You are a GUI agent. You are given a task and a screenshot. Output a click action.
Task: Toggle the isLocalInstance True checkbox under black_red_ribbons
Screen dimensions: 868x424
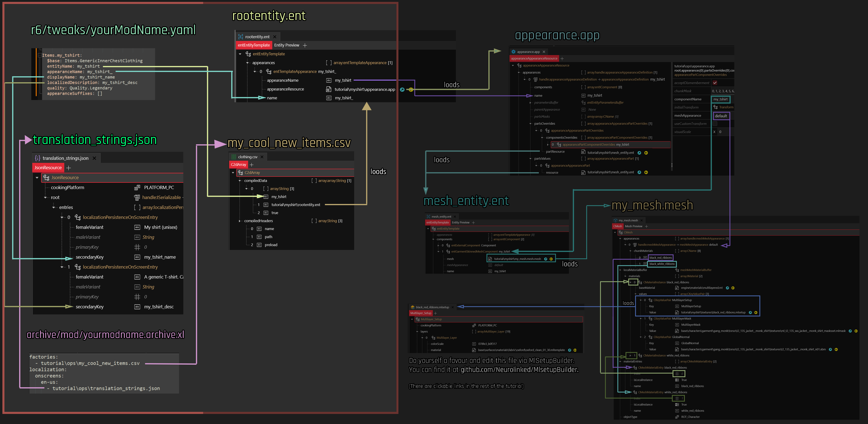677,380
